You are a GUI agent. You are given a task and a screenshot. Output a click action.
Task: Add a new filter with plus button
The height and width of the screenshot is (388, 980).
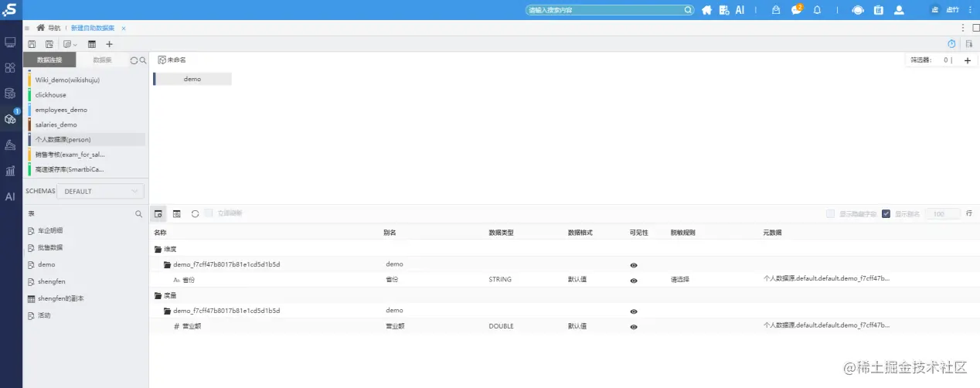[968, 60]
